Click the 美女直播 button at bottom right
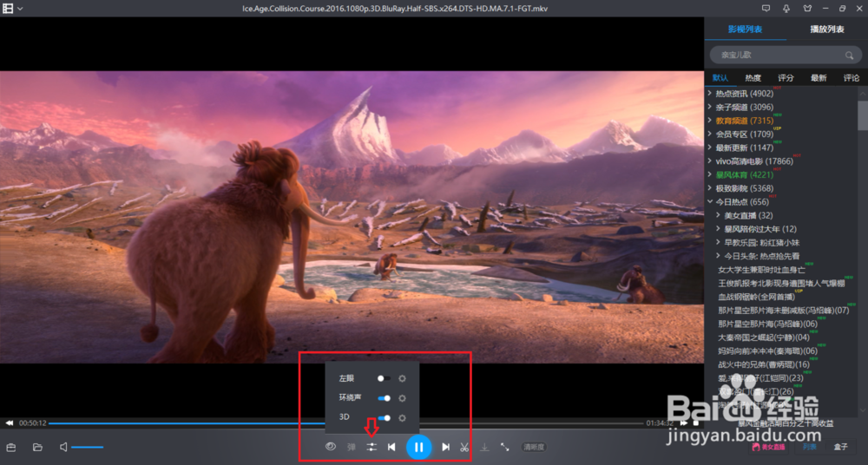This screenshot has width=868, height=465. click(x=769, y=447)
